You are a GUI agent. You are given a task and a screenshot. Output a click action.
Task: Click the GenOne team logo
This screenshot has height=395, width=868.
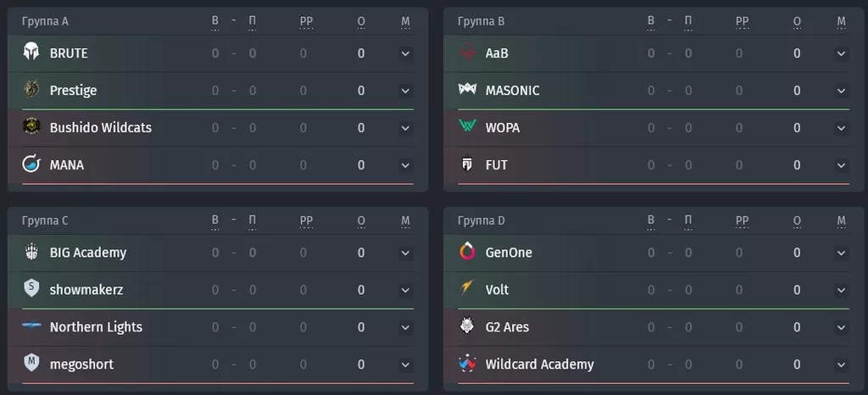(467, 252)
